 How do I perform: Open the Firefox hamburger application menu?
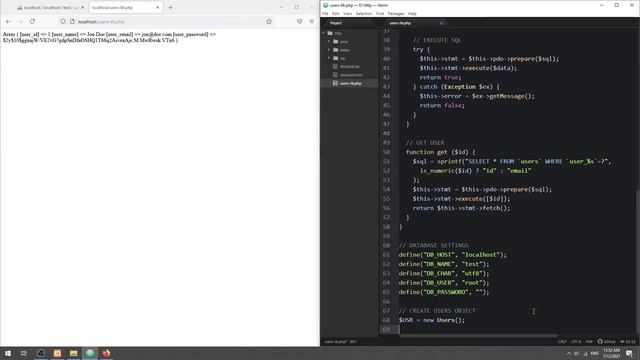(x=311, y=21)
